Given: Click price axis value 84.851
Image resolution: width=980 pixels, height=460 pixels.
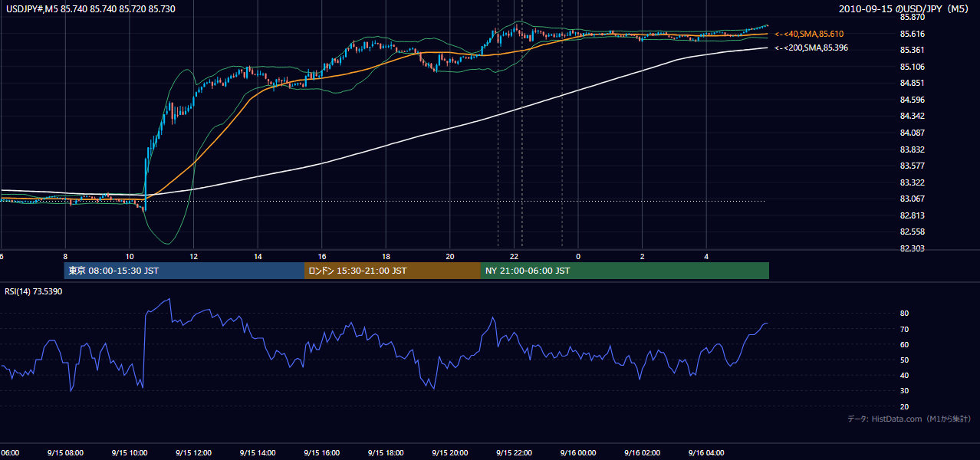Looking at the screenshot, I should click(x=912, y=83).
